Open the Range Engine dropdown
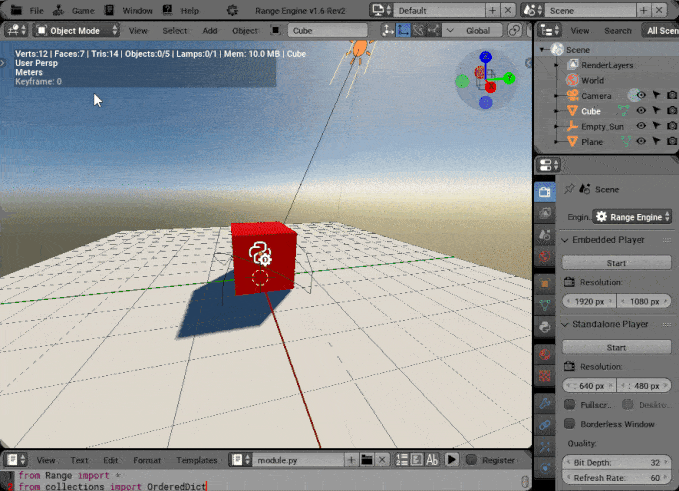This screenshot has width=679, height=491. coord(631,216)
